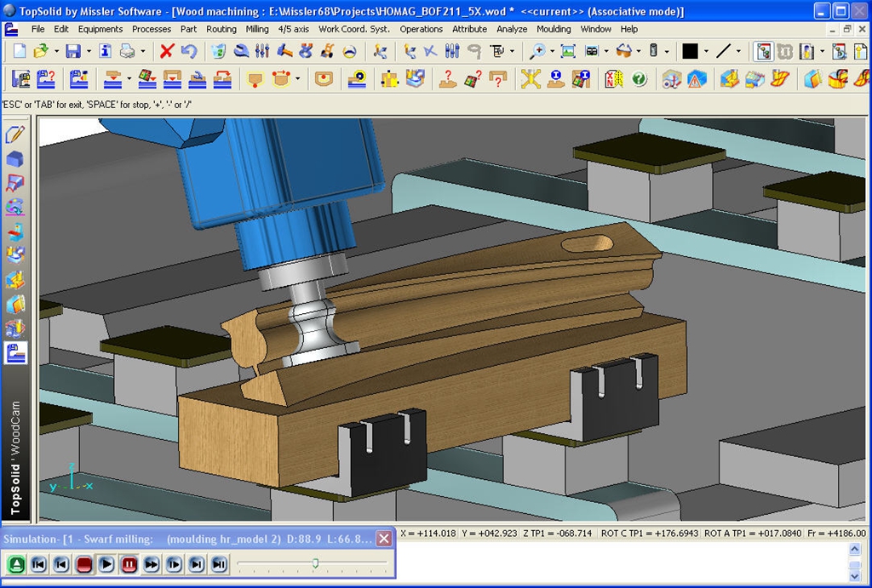Viewport: 872px width, 588px height.
Task: Click the tape roll edge-banding icon
Action: click(357, 79)
